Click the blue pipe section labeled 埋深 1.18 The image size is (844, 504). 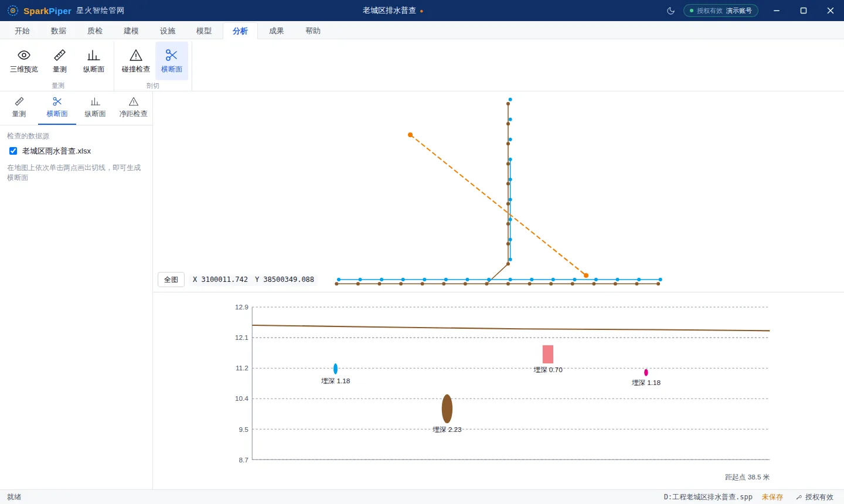tap(335, 369)
